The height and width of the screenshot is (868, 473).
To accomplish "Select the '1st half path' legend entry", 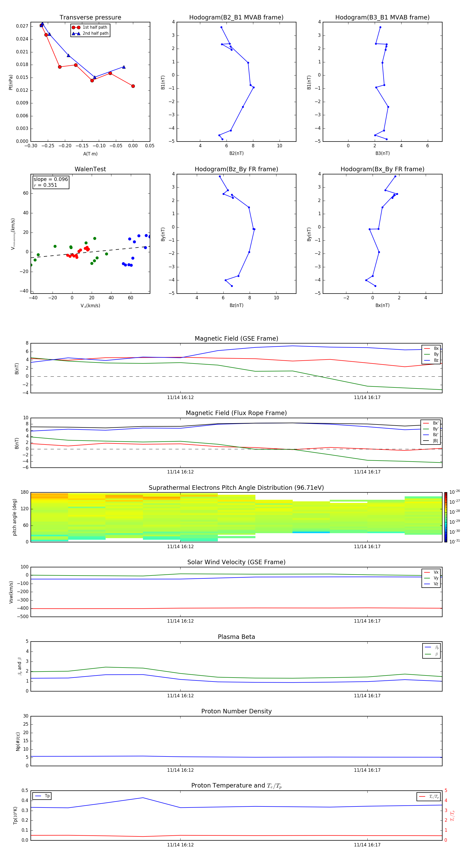I will tap(90, 27).
